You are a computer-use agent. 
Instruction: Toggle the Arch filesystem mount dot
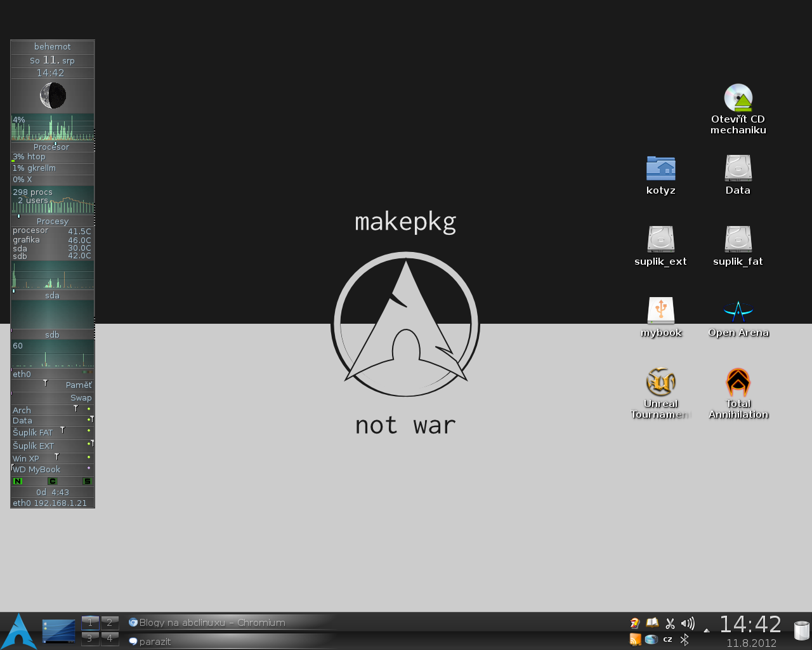[x=89, y=409]
